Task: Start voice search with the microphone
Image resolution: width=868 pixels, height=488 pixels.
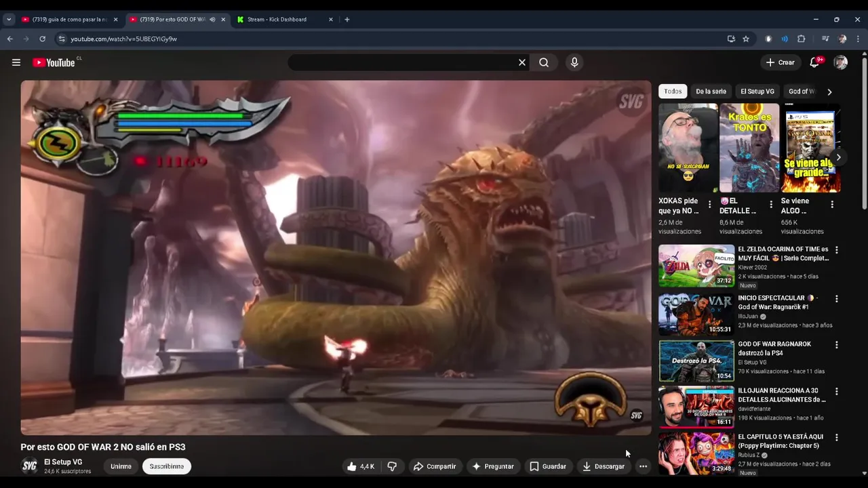Action: click(x=574, y=62)
